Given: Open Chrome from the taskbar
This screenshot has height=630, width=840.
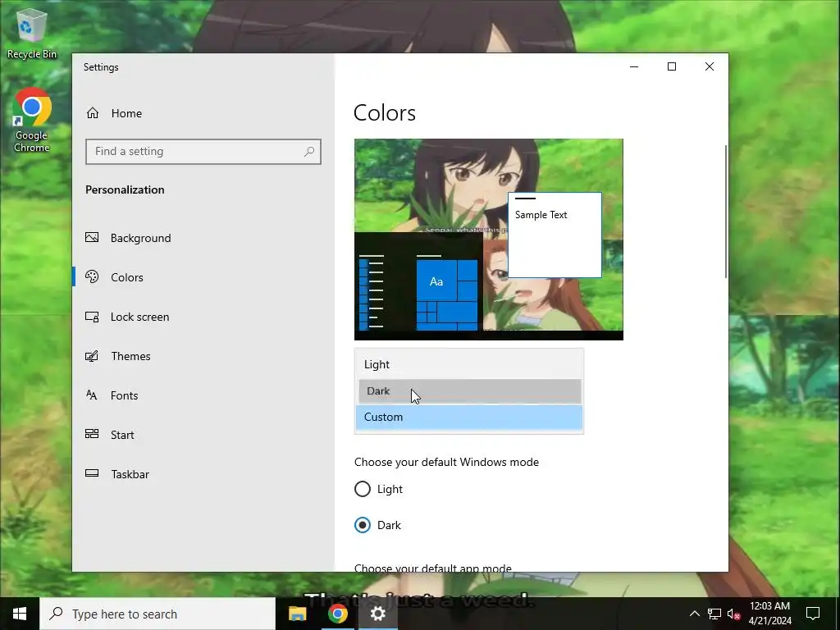Looking at the screenshot, I should coord(337,614).
